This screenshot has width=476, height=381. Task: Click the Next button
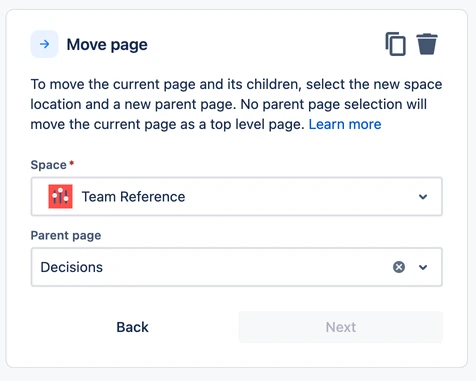341,327
